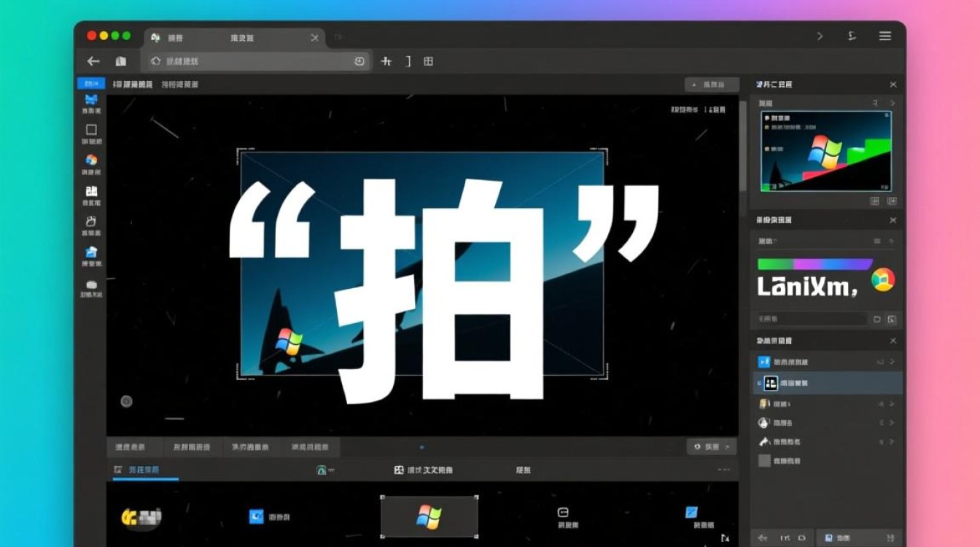Image resolution: width=980 pixels, height=547 pixels.
Task: Select the Windows logo thumbnail in the bottom strip
Action: coord(430,515)
